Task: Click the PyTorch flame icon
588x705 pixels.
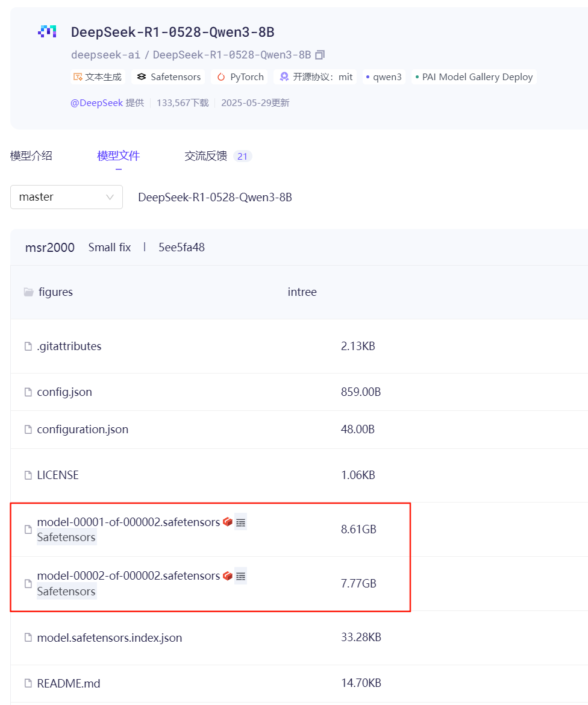Action: (220, 77)
